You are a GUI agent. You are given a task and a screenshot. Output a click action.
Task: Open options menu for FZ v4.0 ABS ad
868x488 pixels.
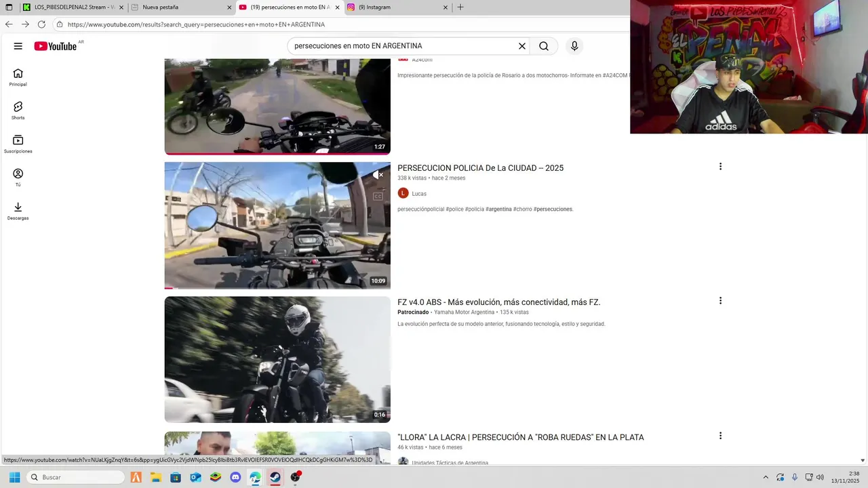720,301
